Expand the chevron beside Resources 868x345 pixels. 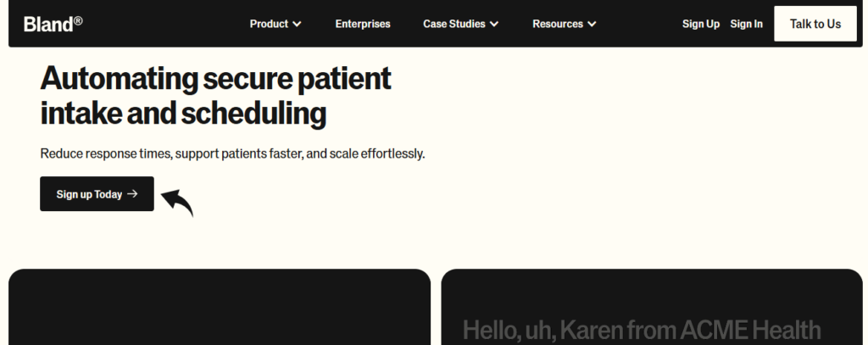tap(592, 25)
